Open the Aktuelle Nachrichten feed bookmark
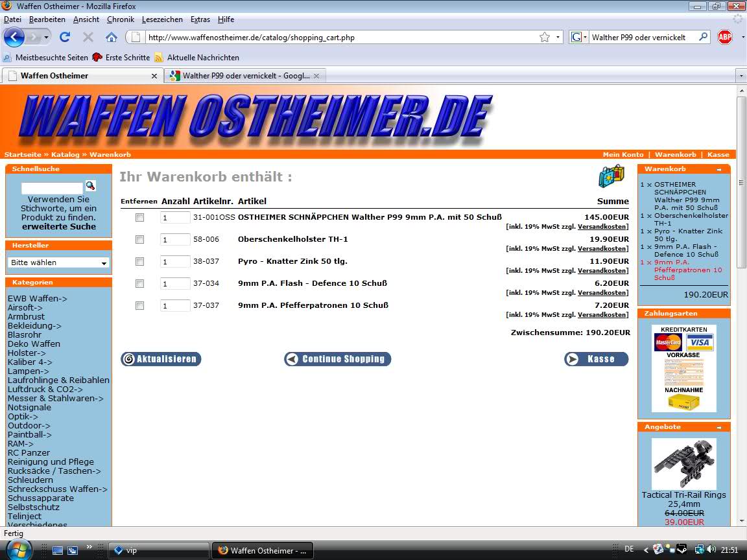This screenshot has width=747, height=560. click(x=196, y=58)
